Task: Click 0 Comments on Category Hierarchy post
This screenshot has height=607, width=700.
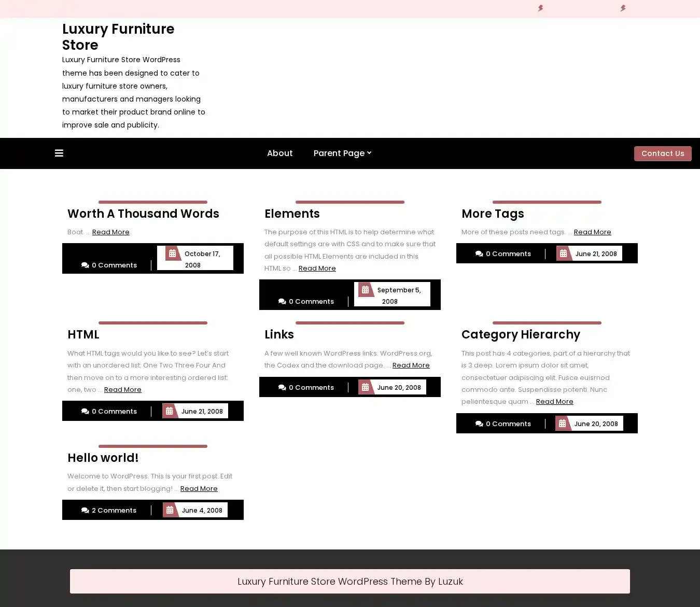Action: pos(508,424)
